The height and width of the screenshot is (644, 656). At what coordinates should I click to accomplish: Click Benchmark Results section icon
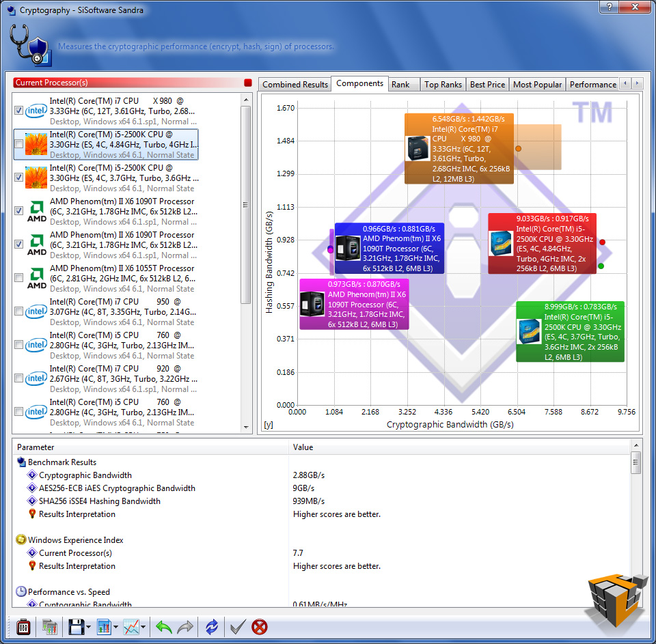click(x=21, y=462)
